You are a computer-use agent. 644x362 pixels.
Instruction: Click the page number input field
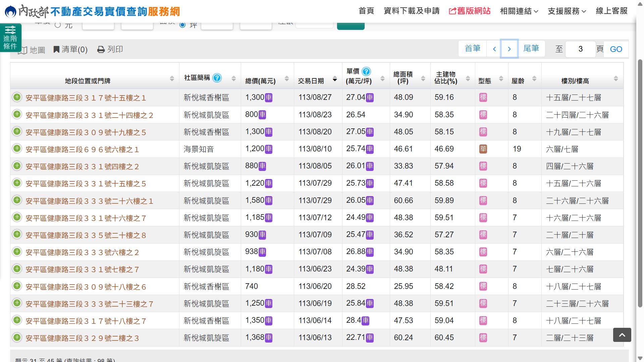click(580, 49)
